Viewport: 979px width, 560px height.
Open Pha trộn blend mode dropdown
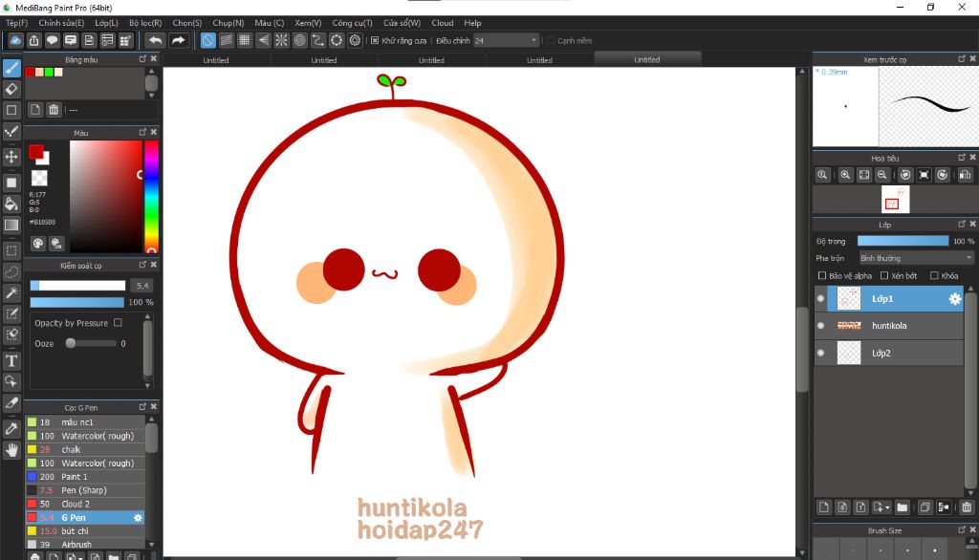916,258
